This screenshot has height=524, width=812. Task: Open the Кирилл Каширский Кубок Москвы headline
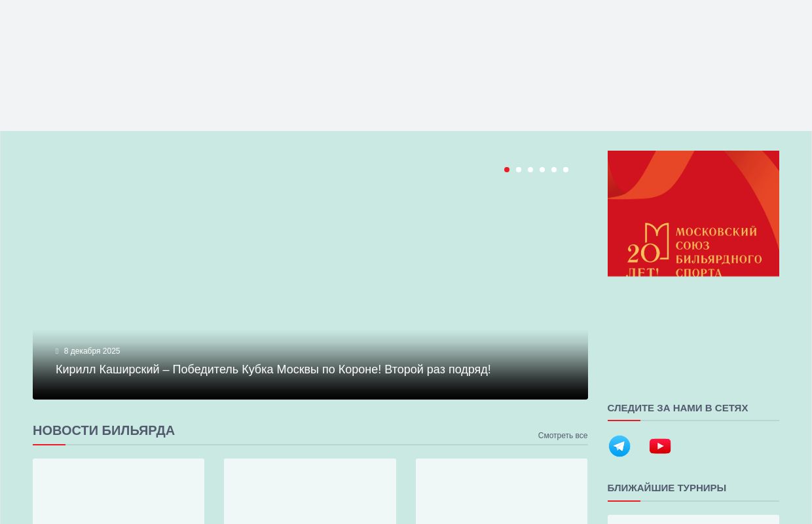(x=273, y=369)
